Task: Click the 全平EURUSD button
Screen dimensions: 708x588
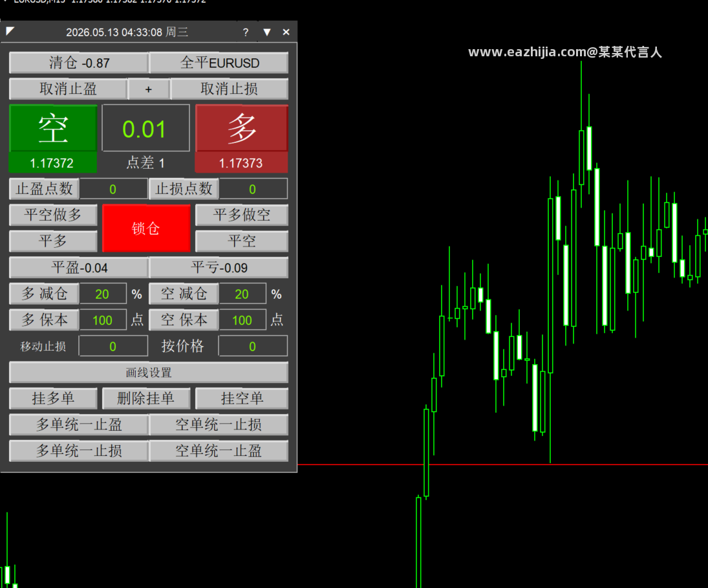Action: tap(219, 62)
